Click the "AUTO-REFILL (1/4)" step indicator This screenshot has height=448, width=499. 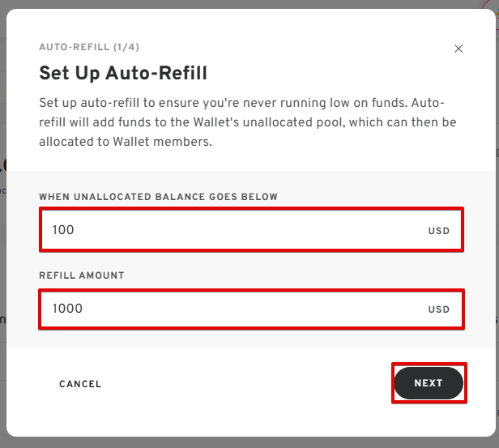[83, 47]
